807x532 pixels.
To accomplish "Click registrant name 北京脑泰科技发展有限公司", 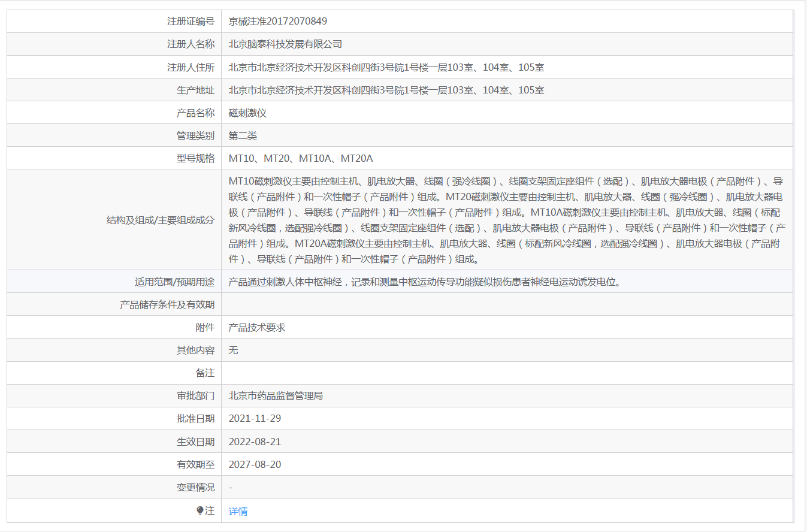I will click(x=285, y=44).
